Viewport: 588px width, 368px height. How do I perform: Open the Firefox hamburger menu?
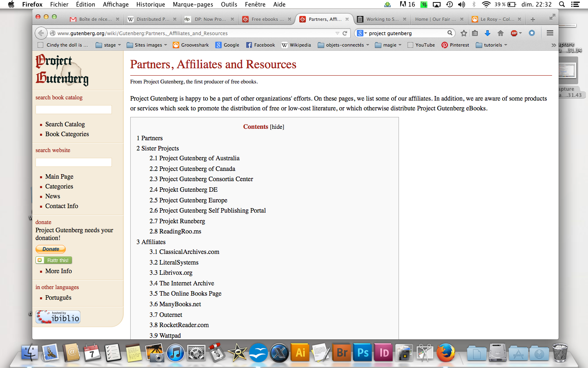[550, 33]
